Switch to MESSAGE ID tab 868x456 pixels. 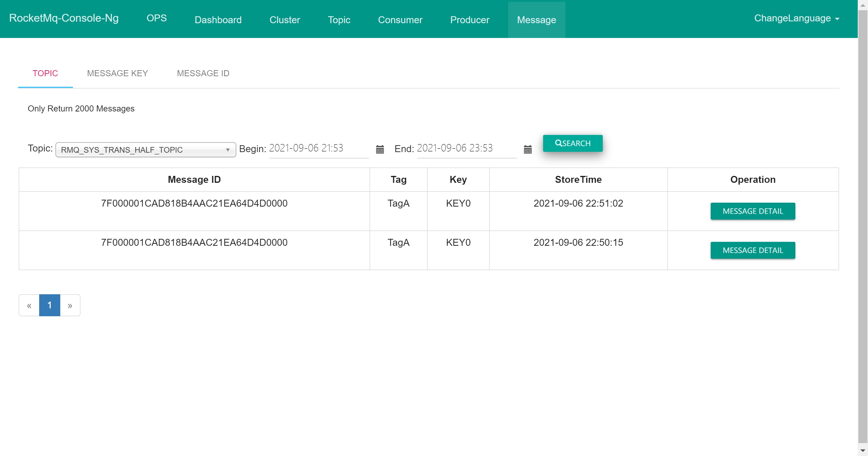coord(203,73)
